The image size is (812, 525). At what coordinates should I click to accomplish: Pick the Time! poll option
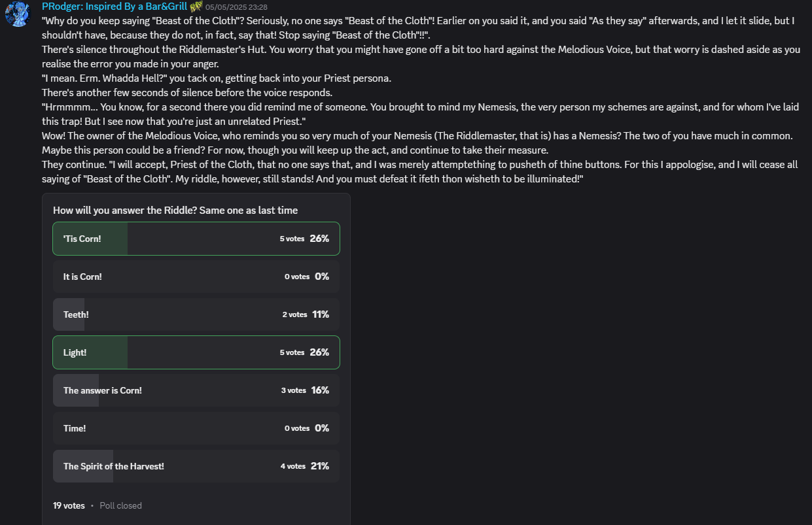[196, 428]
